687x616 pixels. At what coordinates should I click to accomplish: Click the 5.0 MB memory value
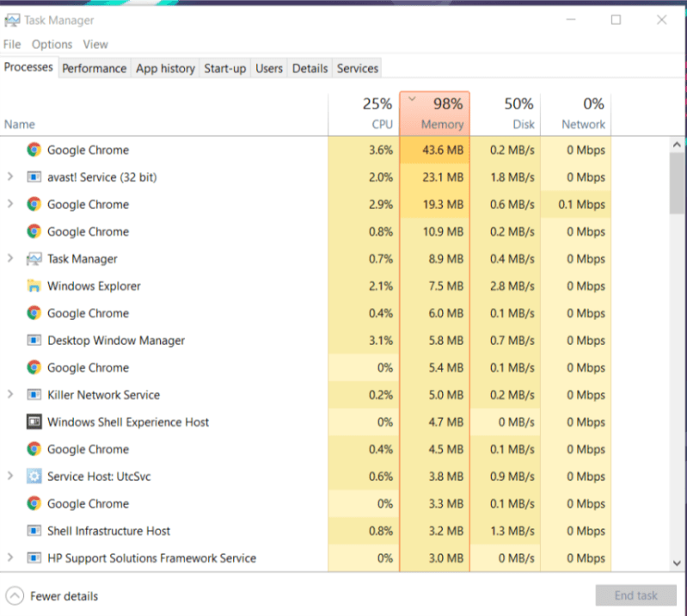click(446, 395)
